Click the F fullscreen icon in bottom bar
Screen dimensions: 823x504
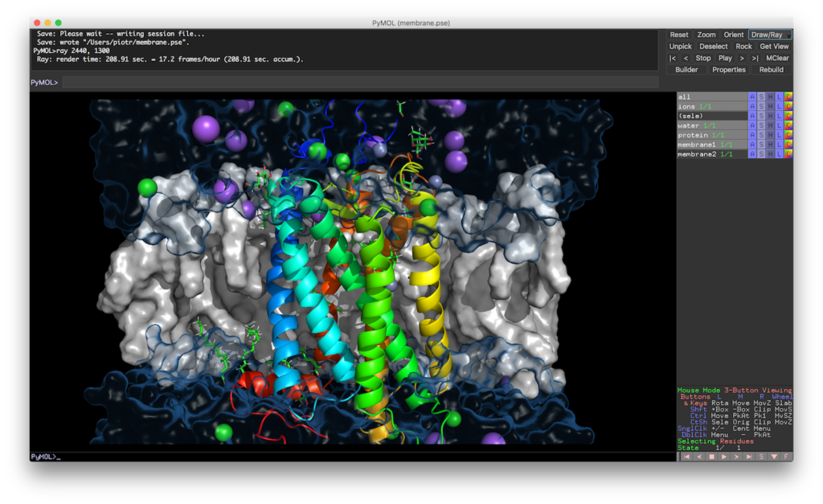(786, 457)
